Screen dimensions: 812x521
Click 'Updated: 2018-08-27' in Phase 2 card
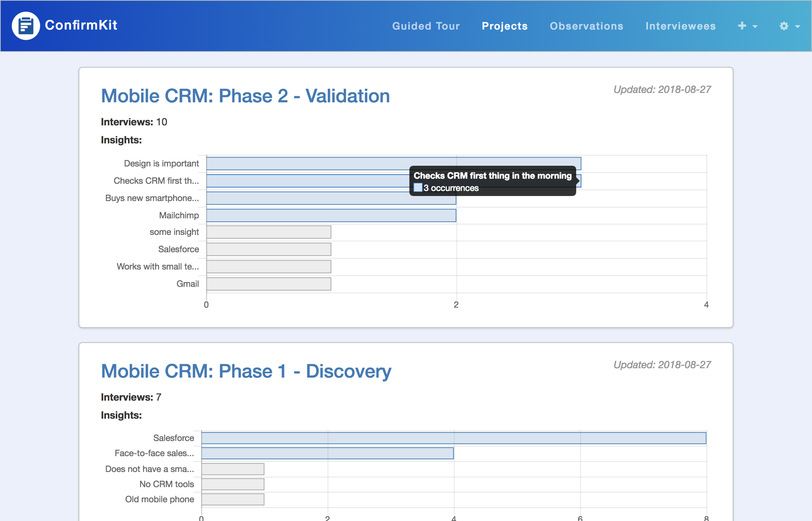662,90
